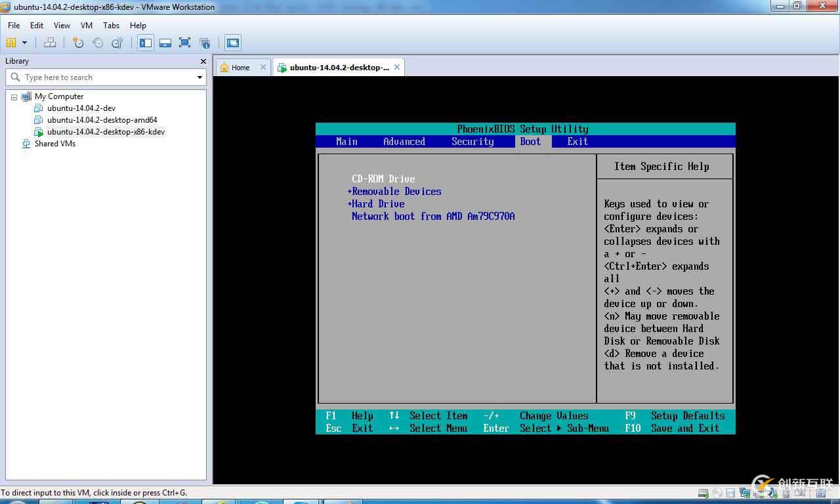840x504 pixels.
Task: Minimize the VMware Workstation window
Action: [x=781, y=6]
